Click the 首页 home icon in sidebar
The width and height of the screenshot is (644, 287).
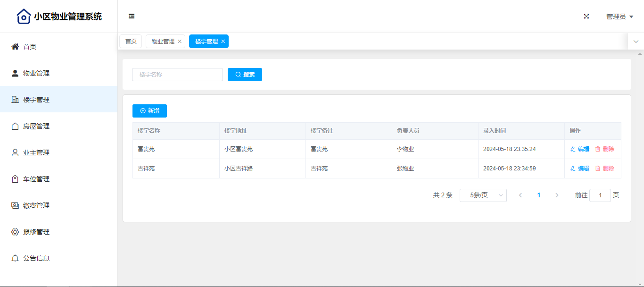tap(15, 47)
